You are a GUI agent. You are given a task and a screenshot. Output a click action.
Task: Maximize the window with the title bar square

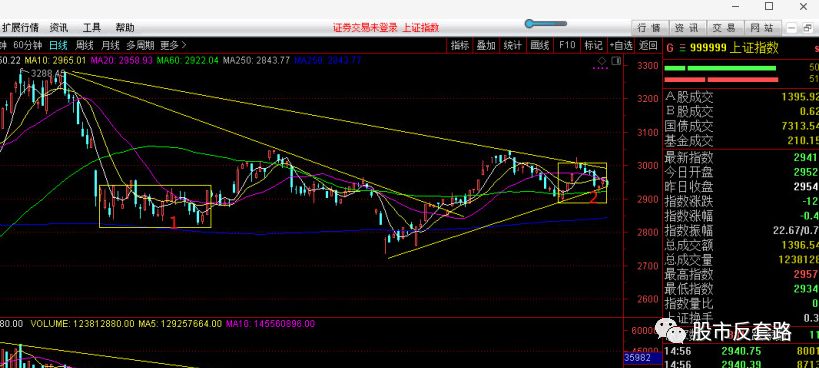pos(769,6)
